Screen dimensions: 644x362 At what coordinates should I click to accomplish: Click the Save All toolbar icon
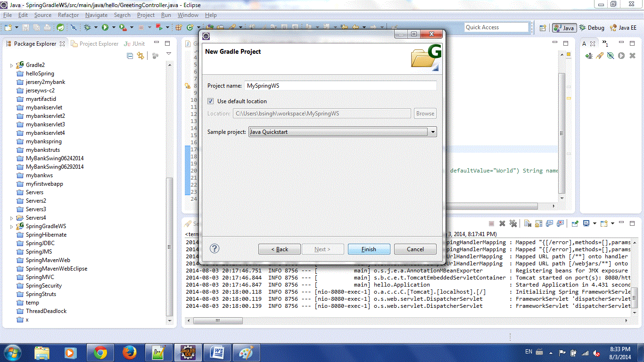tap(36, 27)
